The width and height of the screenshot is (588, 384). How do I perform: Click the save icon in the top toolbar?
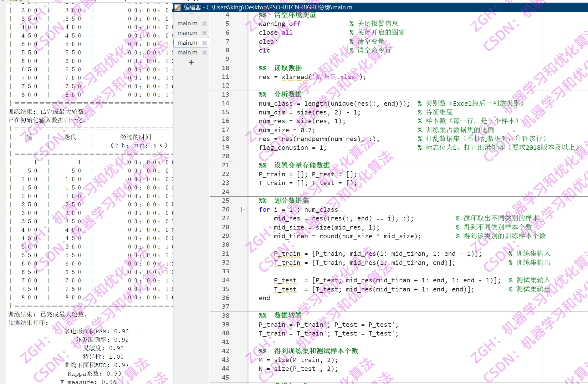pyautogui.click(x=13, y=1)
